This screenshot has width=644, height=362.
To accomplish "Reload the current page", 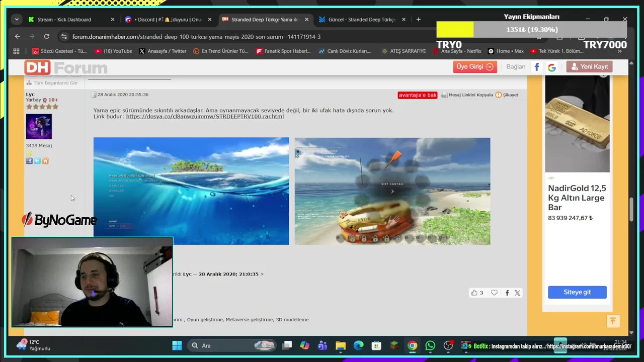I will pos(47,37).
